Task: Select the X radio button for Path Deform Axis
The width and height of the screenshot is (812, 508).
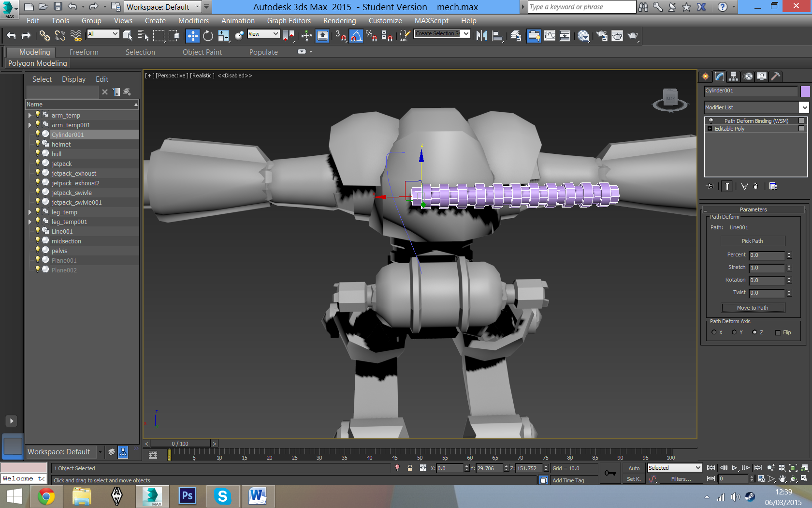Action: 714,332
